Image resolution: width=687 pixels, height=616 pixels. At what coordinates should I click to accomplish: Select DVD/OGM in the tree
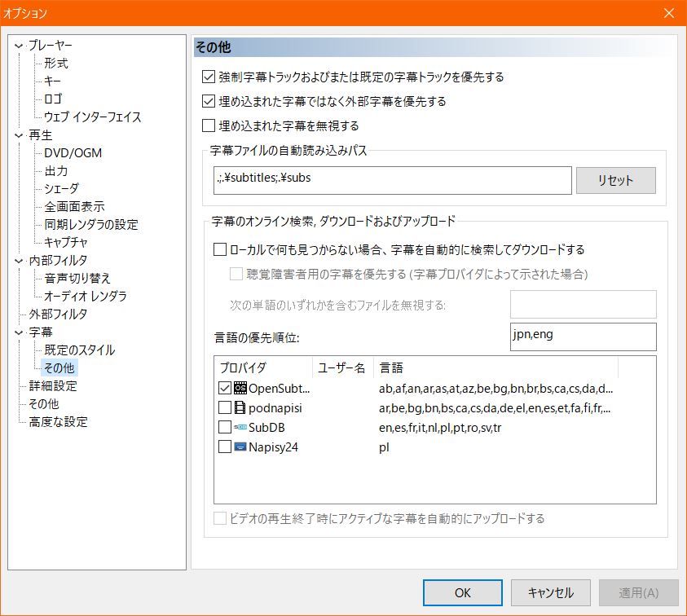(x=73, y=153)
